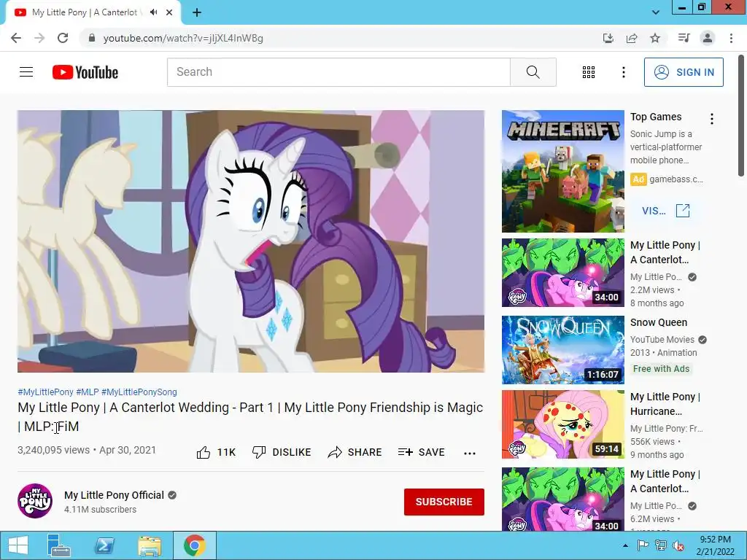Open My Little Pony Official channel avatar
Viewport: 747px width, 560px height.
35,501
